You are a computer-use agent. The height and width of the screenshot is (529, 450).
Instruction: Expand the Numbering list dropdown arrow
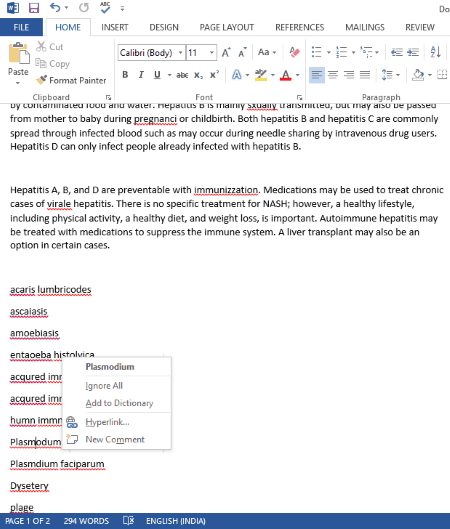coord(353,53)
